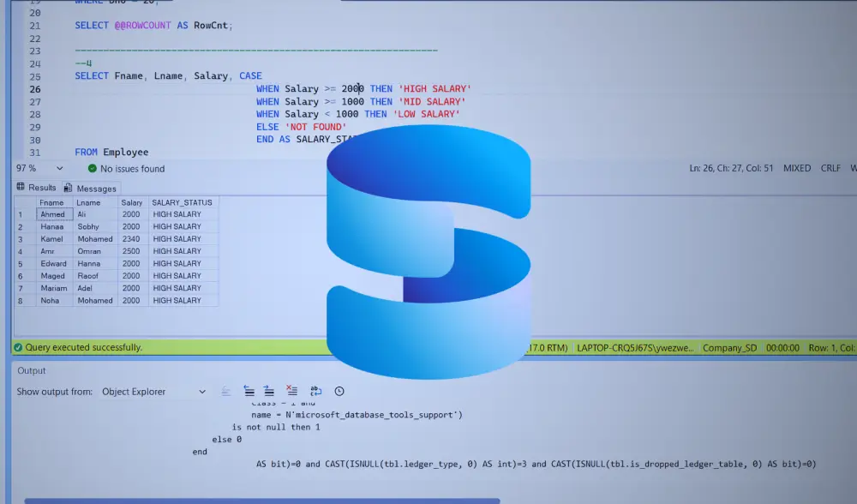Select the Mariam cell in results
Screen dimensions: 857x504
coord(54,288)
